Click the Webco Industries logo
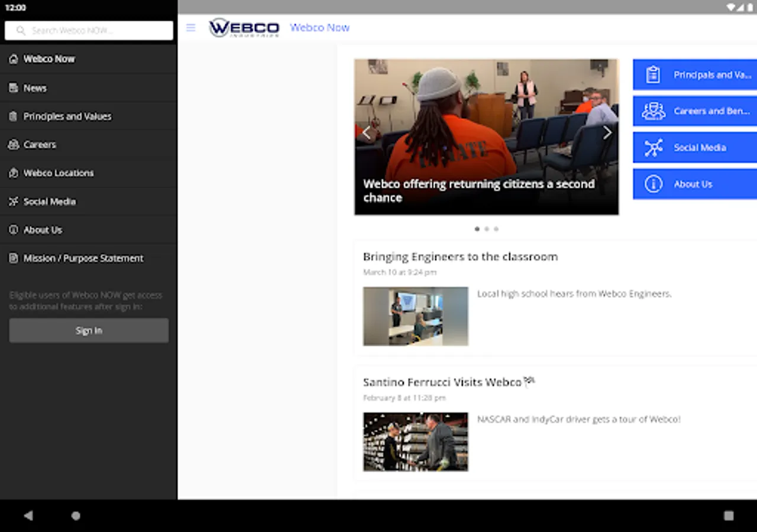 click(244, 28)
